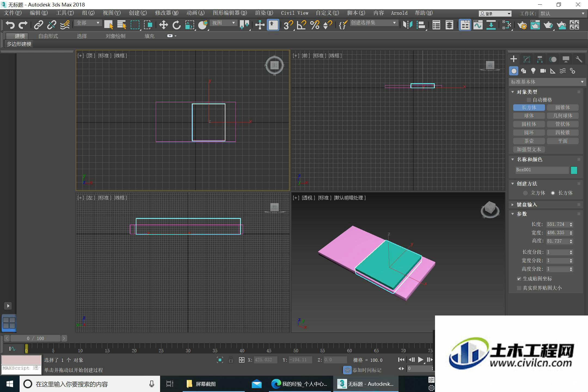
Task: Select Shapes category icon
Action: [523, 71]
